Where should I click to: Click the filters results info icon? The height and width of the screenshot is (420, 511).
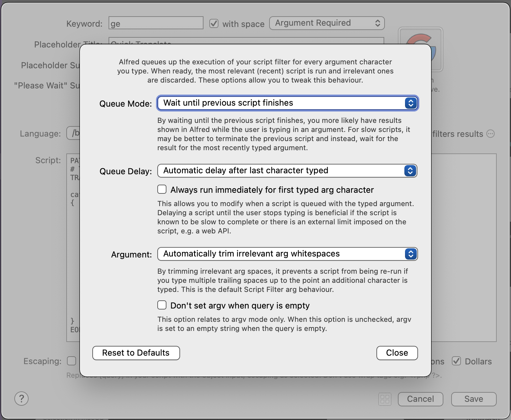491,134
